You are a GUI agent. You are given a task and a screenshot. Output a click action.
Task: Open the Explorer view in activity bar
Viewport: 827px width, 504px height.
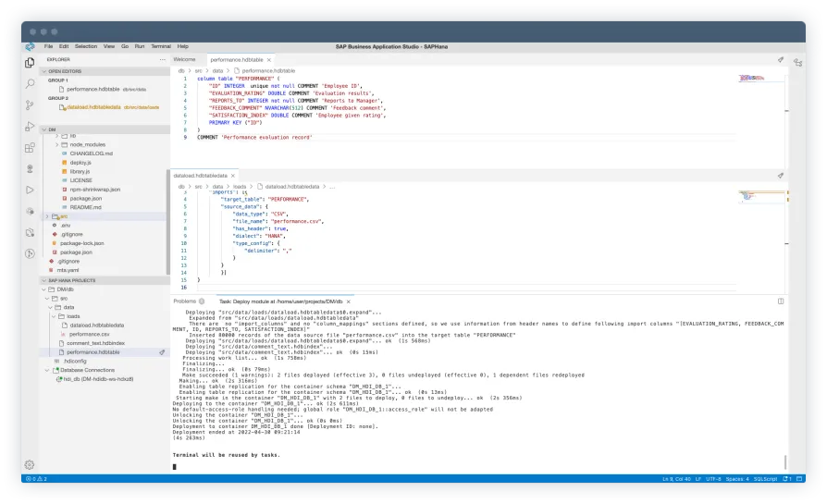[30, 63]
